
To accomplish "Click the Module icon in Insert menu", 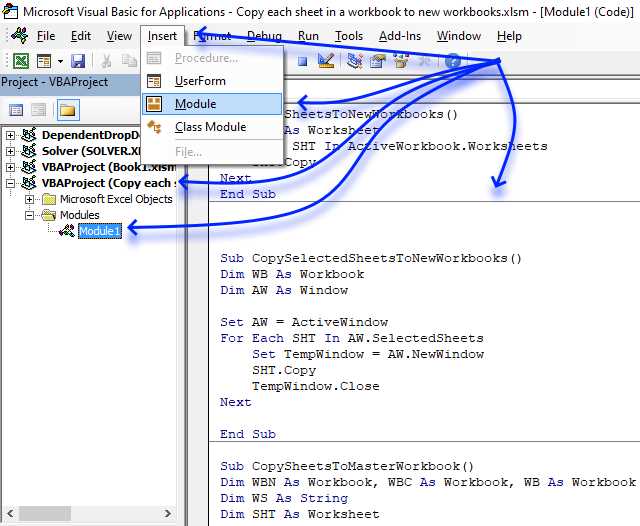I will tap(154, 104).
